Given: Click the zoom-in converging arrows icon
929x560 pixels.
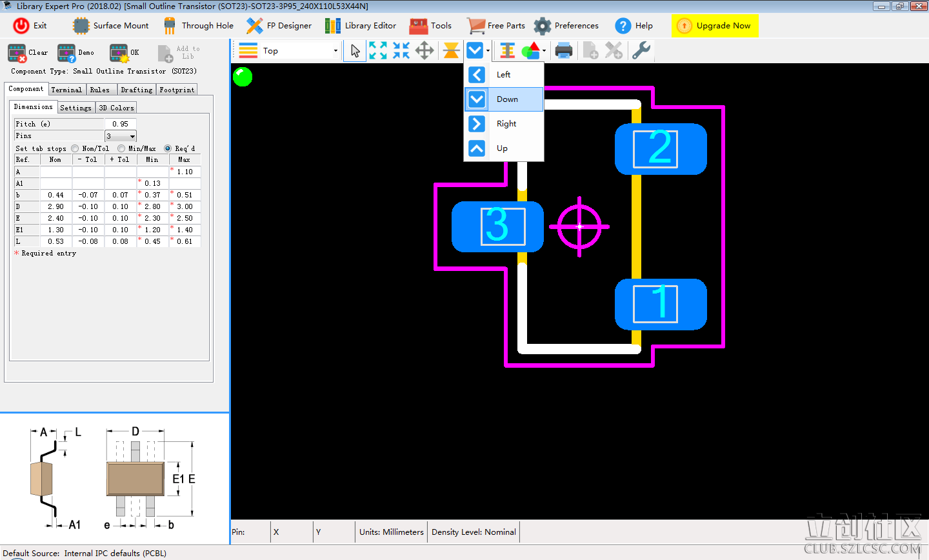Looking at the screenshot, I should pos(401,50).
